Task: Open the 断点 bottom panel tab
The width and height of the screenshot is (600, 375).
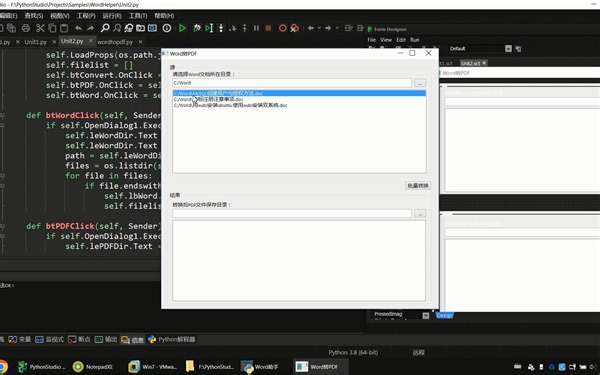Action: (79, 339)
